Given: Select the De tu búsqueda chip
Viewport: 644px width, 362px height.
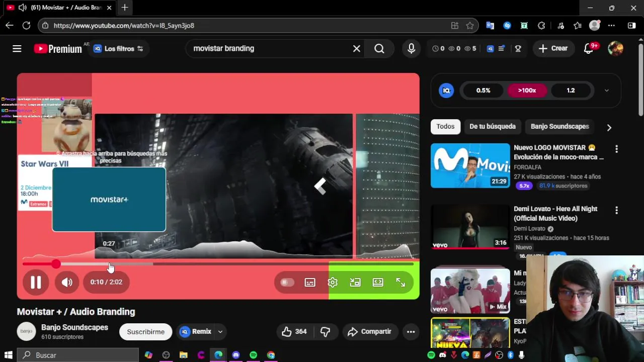Looking at the screenshot, I should pyautogui.click(x=493, y=127).
